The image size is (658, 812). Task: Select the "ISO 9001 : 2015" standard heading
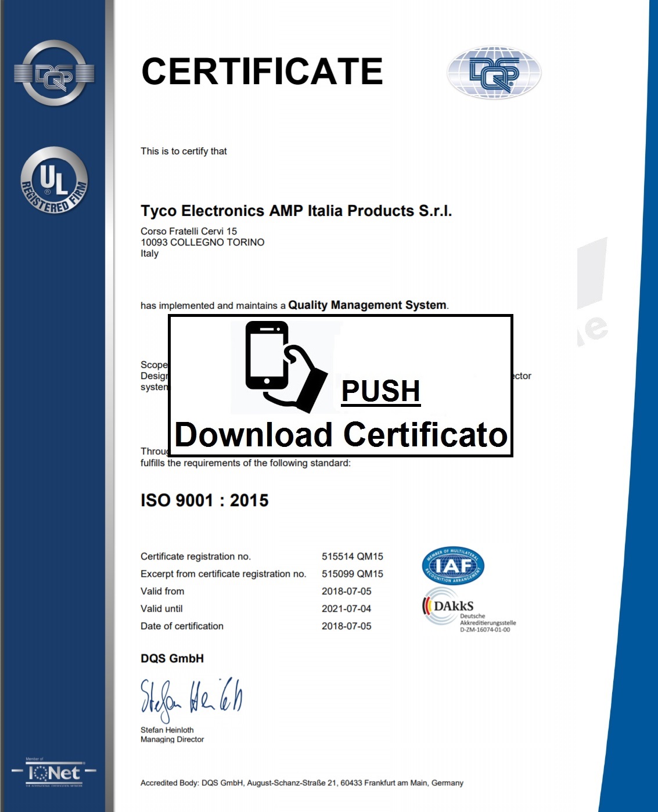[204, 500]
